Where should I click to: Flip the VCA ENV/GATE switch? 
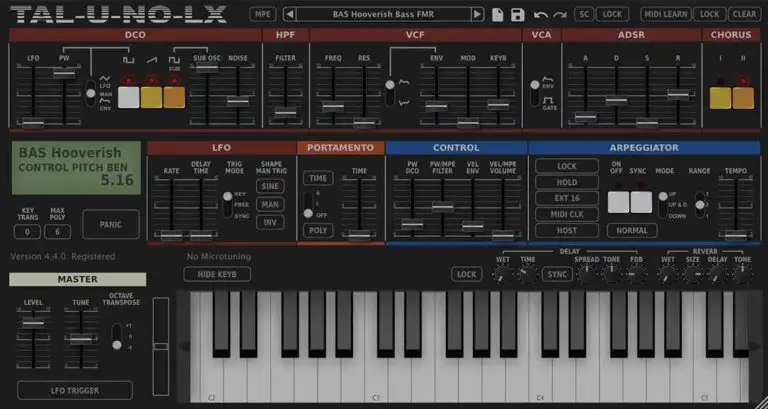[535, 93]
